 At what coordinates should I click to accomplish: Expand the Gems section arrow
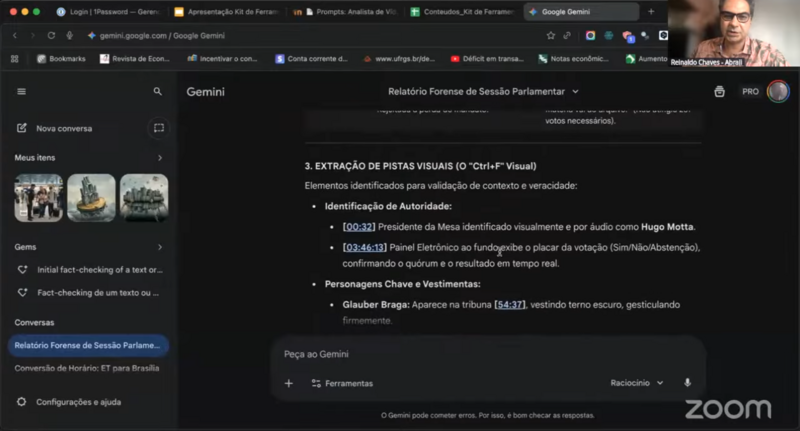pyautogui.click(x=160, y=247)
